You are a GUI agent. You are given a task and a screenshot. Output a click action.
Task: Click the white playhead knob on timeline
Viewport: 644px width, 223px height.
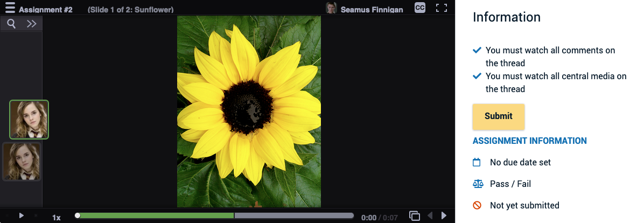click(78, 215)
